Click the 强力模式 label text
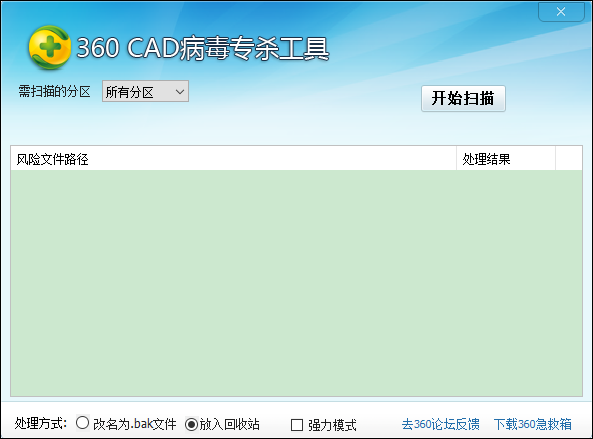 [332, 425]
